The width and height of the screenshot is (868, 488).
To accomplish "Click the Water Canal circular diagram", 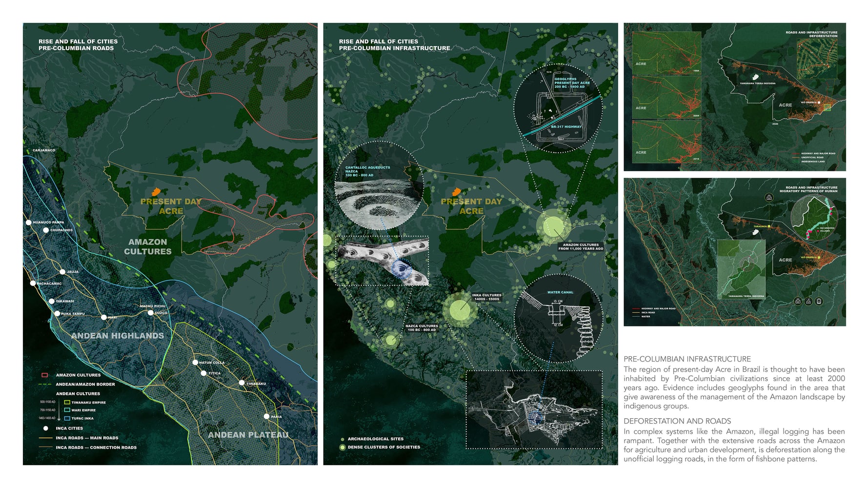I will point(558,319).
